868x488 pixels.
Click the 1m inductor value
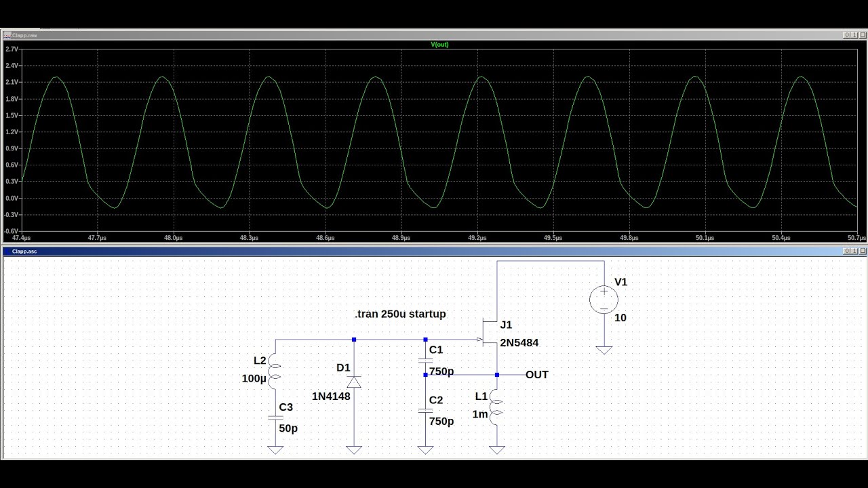480,414
